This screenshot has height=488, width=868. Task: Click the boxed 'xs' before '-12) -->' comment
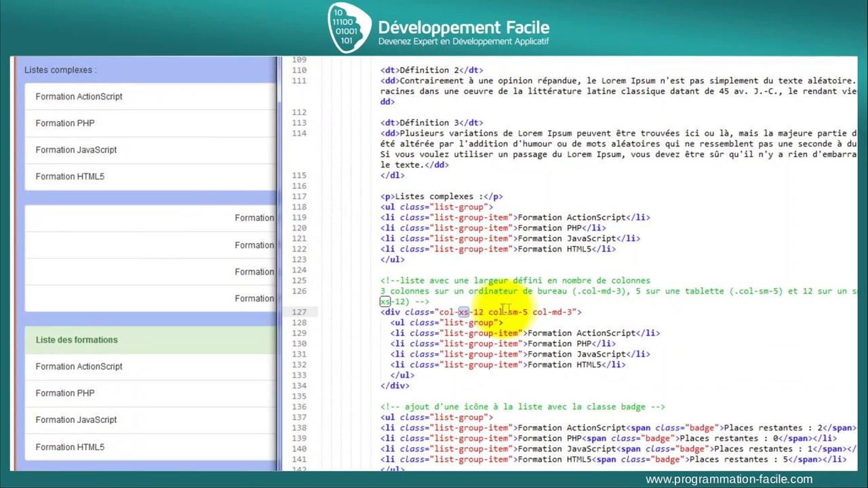[385, 302]
